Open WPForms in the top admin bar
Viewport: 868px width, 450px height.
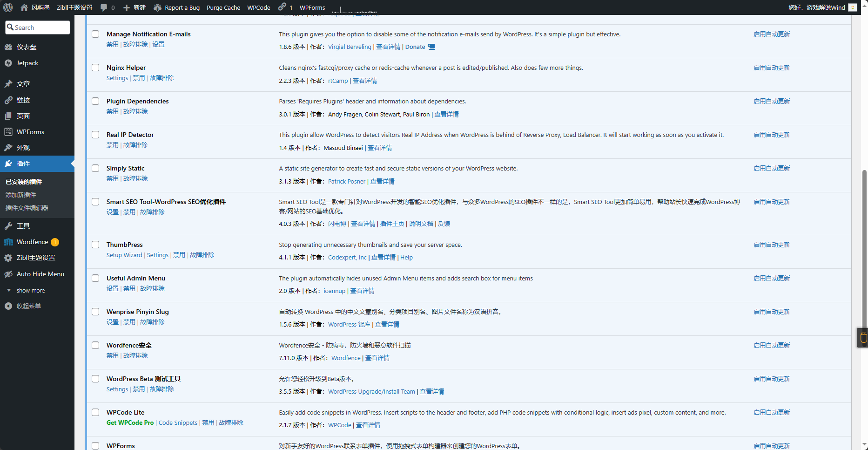pyautogui.click(x=312, y=7)
